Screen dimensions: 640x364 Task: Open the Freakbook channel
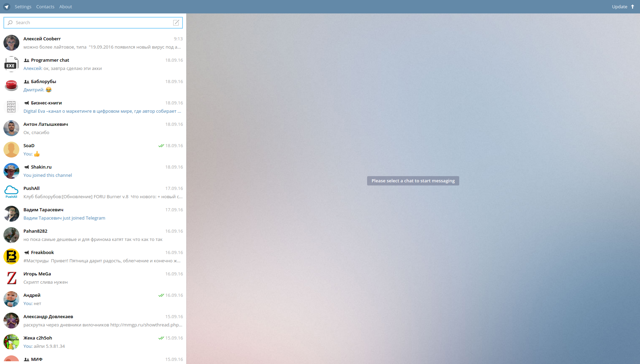(93, 256)
